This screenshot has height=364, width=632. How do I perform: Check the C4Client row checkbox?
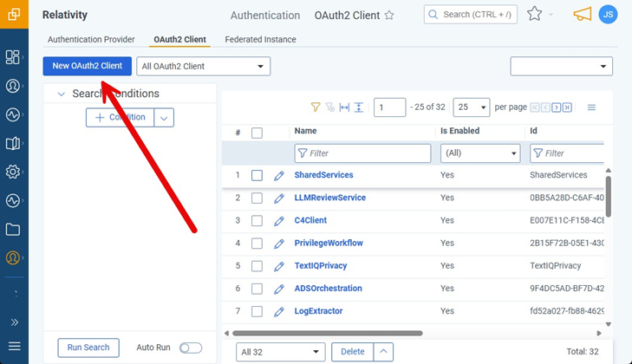tap(257, 220)
